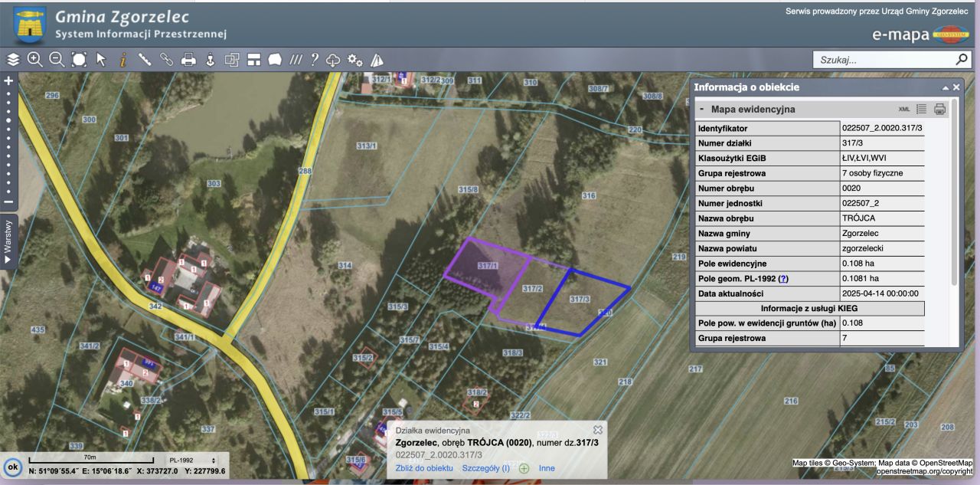The image size is (980, 485).
Task: Click the TRÓJCA value in Nazwa obrębu row
Action: tap(857, 218)
